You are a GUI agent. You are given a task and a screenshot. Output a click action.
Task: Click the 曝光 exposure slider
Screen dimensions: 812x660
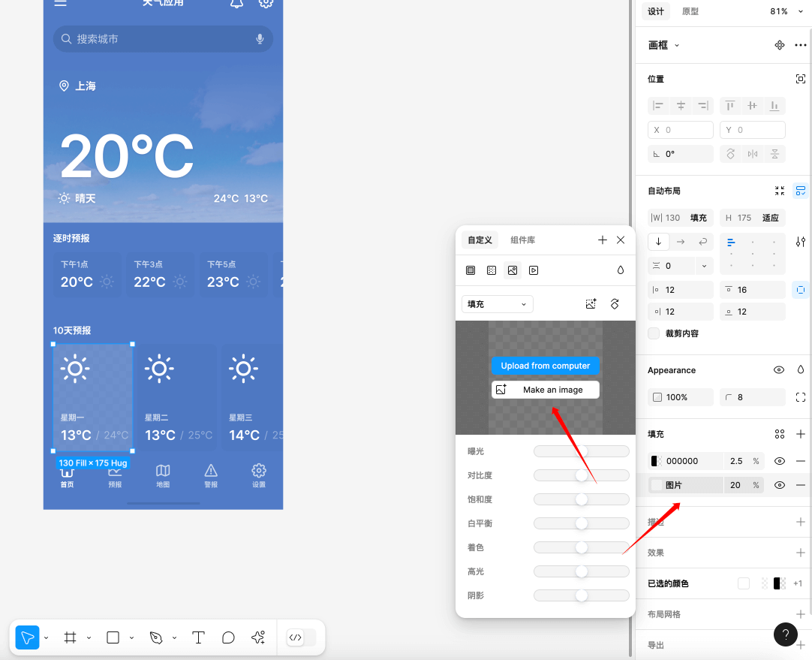click(x=581, y=451)
